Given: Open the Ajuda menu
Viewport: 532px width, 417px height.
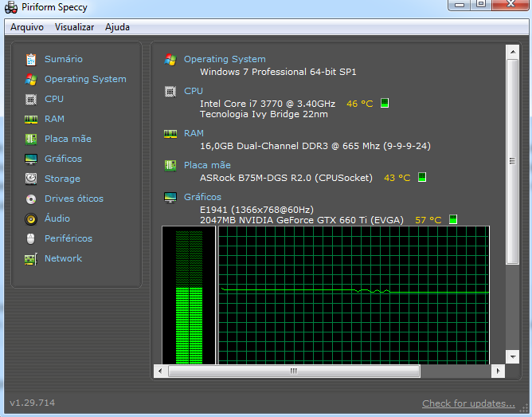Looking at the screenshot, I should click(x=117, y=27).
